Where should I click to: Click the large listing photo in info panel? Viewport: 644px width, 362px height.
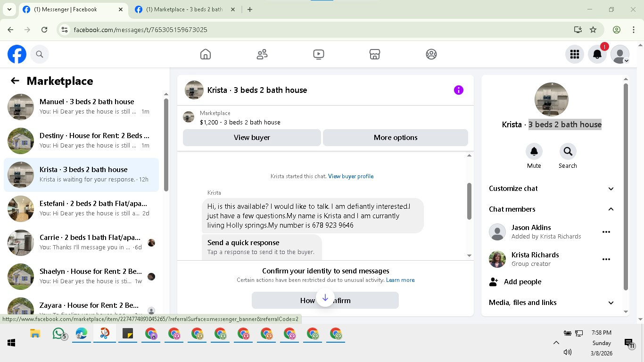(552, 99)
